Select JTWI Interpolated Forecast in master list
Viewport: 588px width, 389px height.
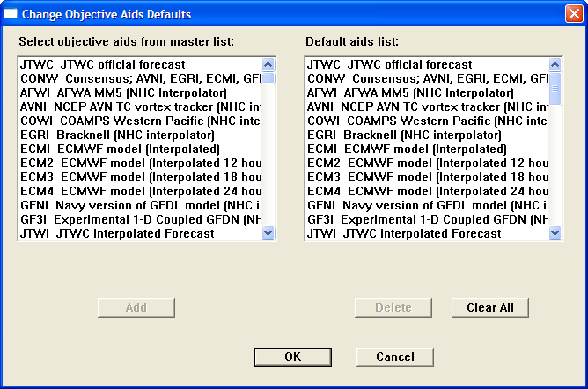[x=140, y=233]
